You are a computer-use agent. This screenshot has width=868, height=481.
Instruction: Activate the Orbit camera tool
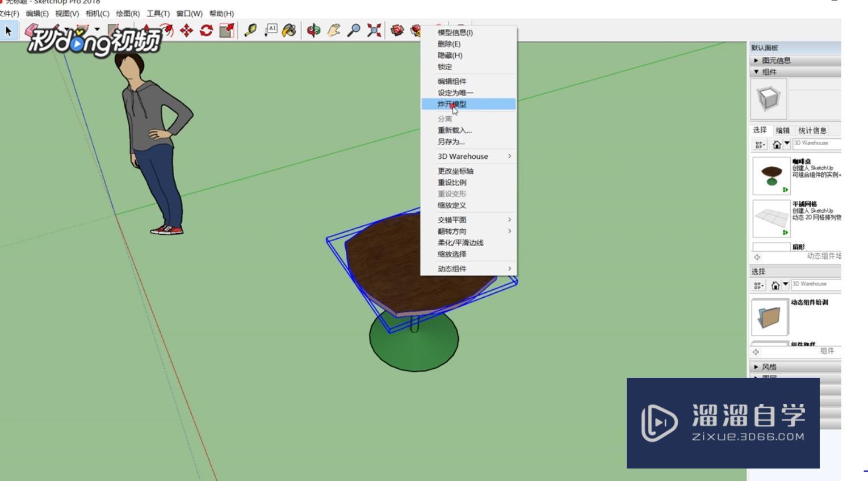point(313,31)
